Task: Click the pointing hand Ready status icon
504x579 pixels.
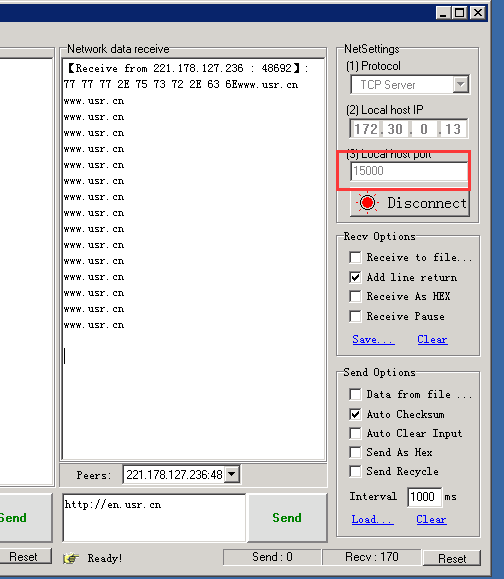Action: pyautogui.click(x=71, y=558)
